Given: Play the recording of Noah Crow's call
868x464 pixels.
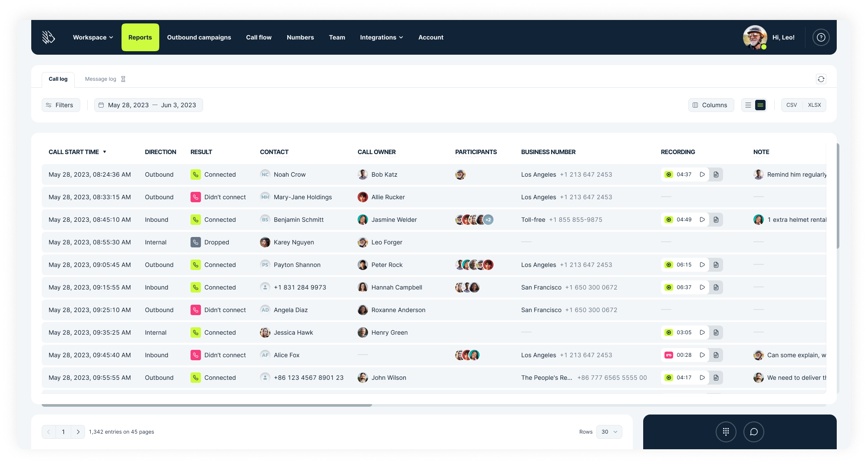Looking at the screenshot, I should [x=702, y=174].
